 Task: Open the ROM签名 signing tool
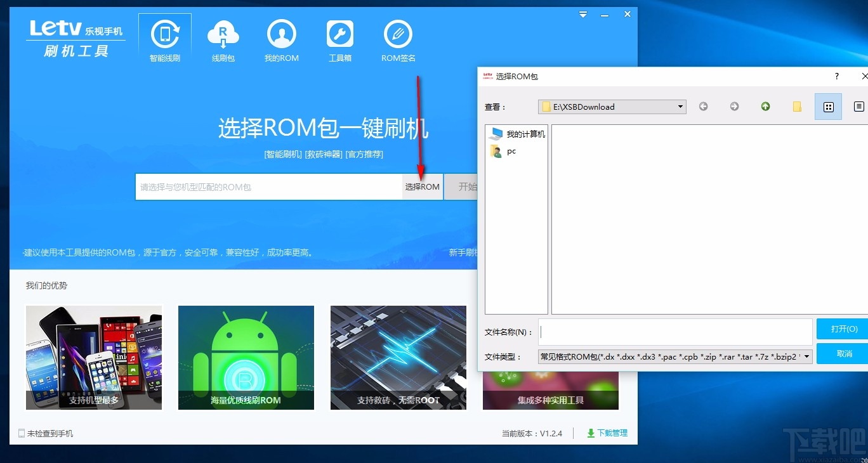[398, 38]
